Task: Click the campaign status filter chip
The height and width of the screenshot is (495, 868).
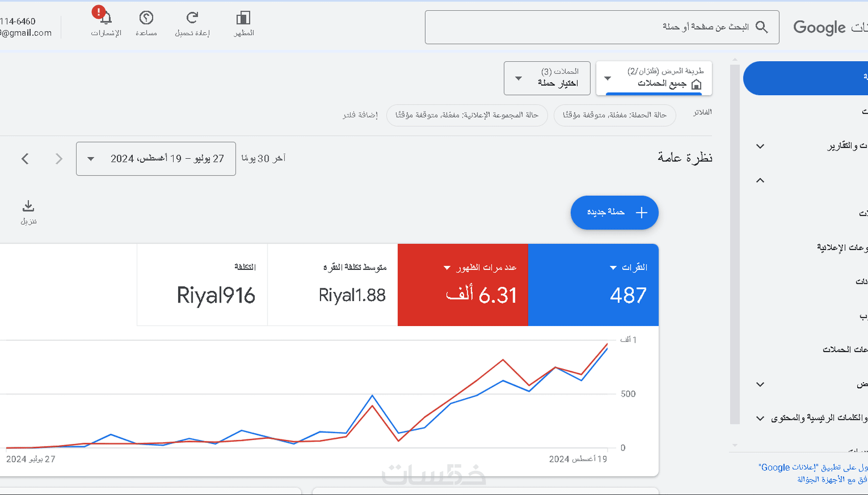Action: [x=614, y=115]
